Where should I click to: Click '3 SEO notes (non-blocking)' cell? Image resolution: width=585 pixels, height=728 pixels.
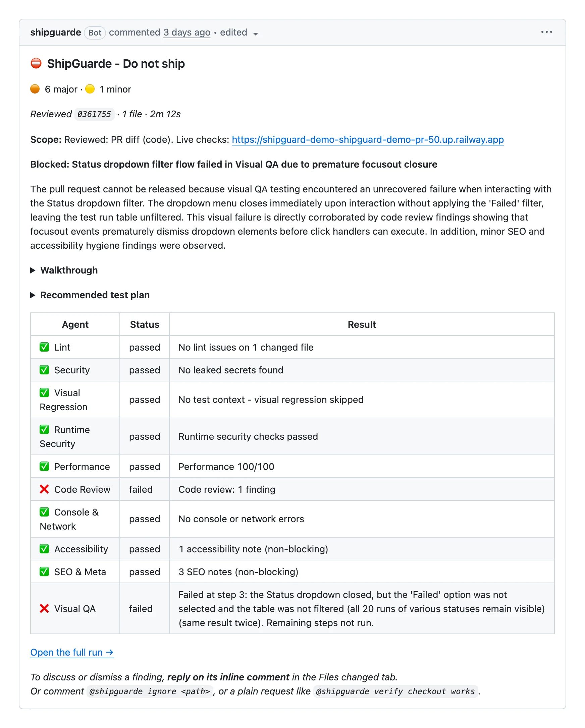(238, 572)
